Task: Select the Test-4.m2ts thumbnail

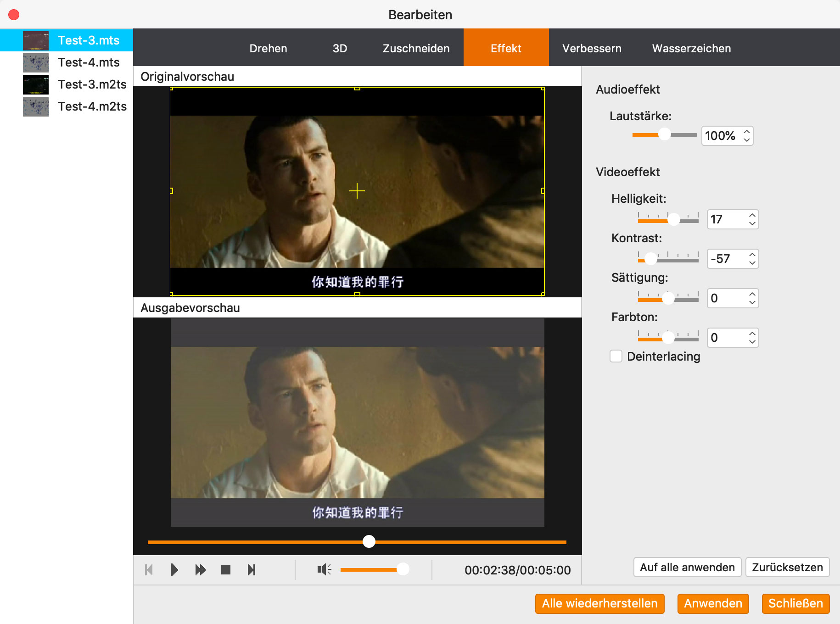Action: click(36, 106)
